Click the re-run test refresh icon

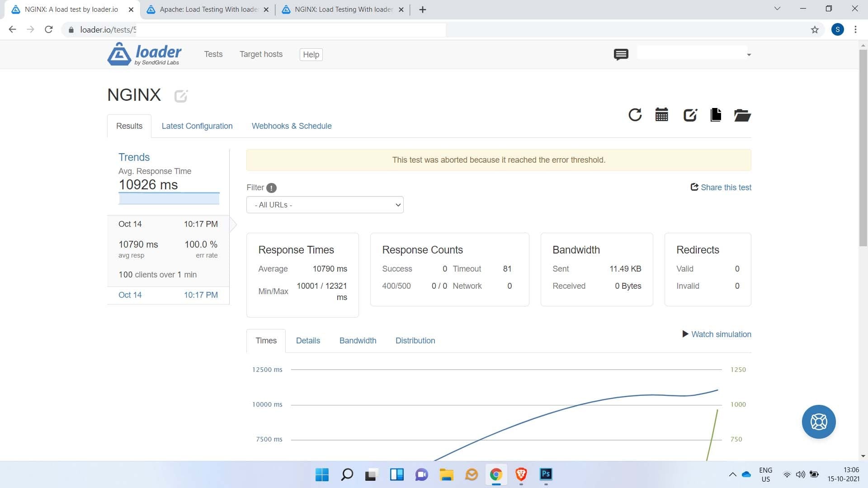635,115
